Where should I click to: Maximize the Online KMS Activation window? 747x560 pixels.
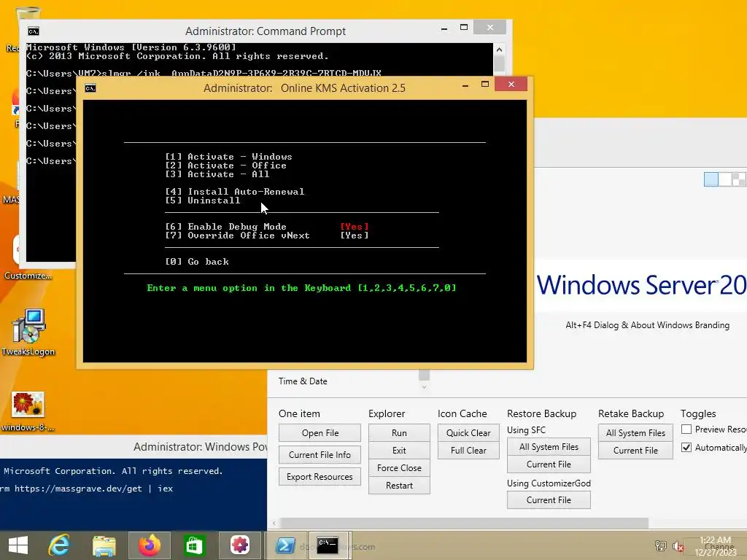pyautogui.click(x=485, y=85)
